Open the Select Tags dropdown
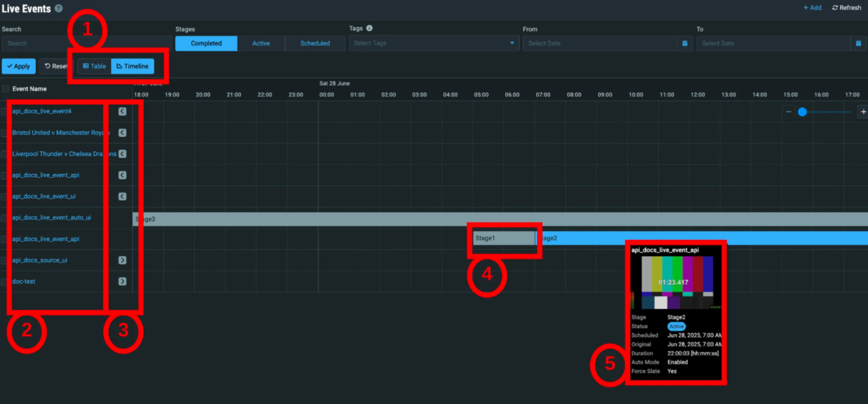 pyautogui.click(x=434, y=43)
